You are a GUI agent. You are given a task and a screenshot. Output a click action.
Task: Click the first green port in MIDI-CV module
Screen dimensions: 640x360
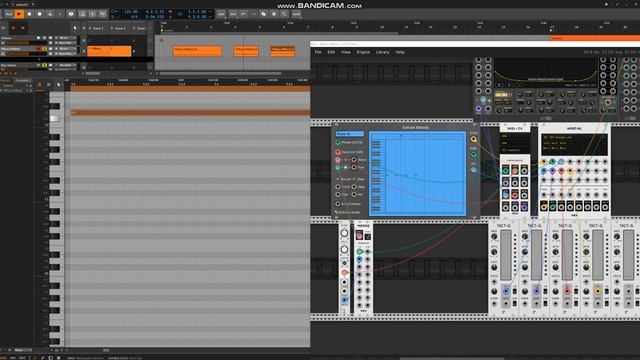[506, 170]
